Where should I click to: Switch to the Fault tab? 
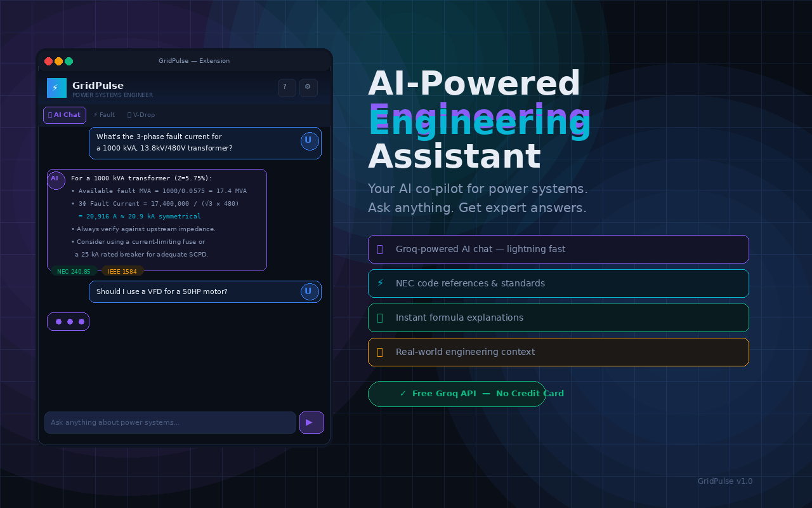tap(104, 115)
